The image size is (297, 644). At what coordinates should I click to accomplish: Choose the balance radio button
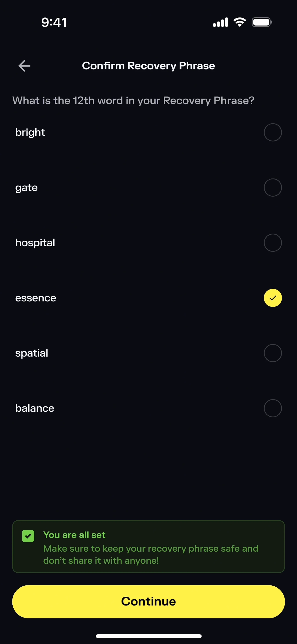(273, 408)
